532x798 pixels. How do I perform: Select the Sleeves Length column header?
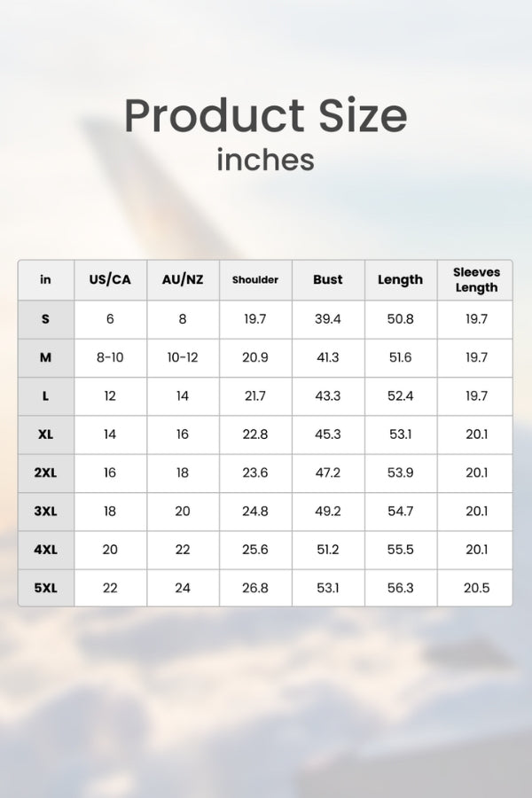[x=476, y=280]
